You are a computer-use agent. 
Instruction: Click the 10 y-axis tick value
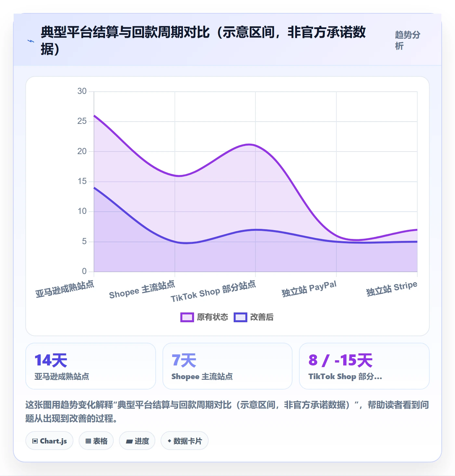[x=82, y=211]
